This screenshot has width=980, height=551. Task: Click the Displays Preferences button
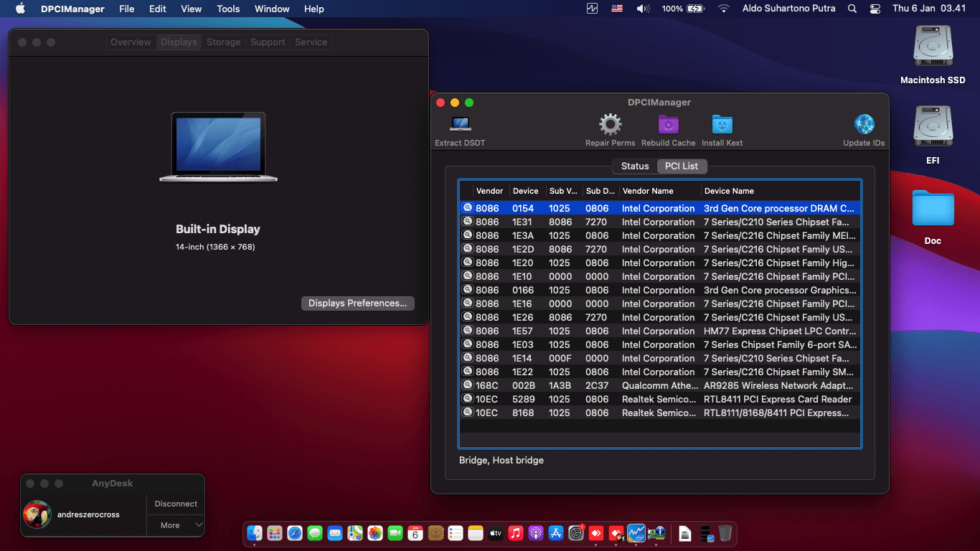(x=357, y=303)
